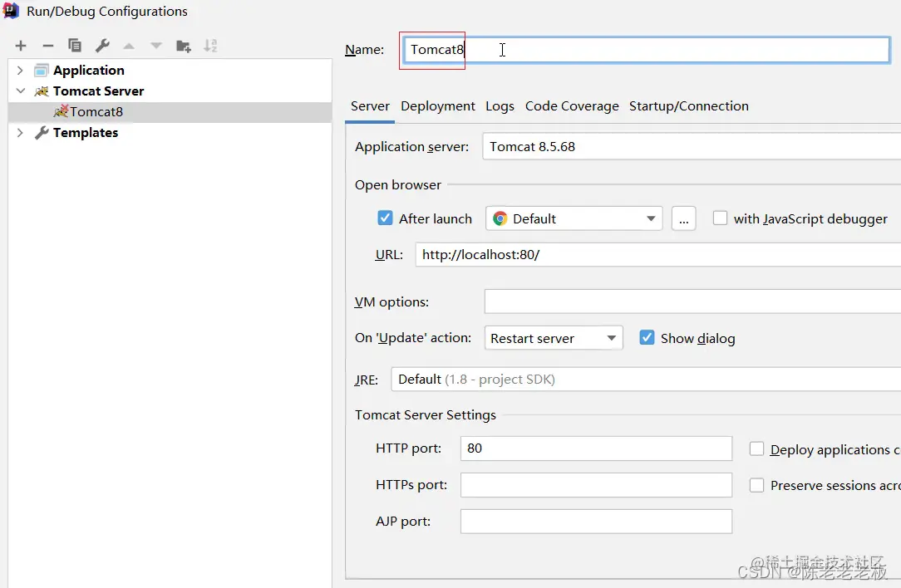Image resolution: width=901 pixels, height=588 pixels.
Task: Select the Templates tree label
Action: [x=86, y=133]
